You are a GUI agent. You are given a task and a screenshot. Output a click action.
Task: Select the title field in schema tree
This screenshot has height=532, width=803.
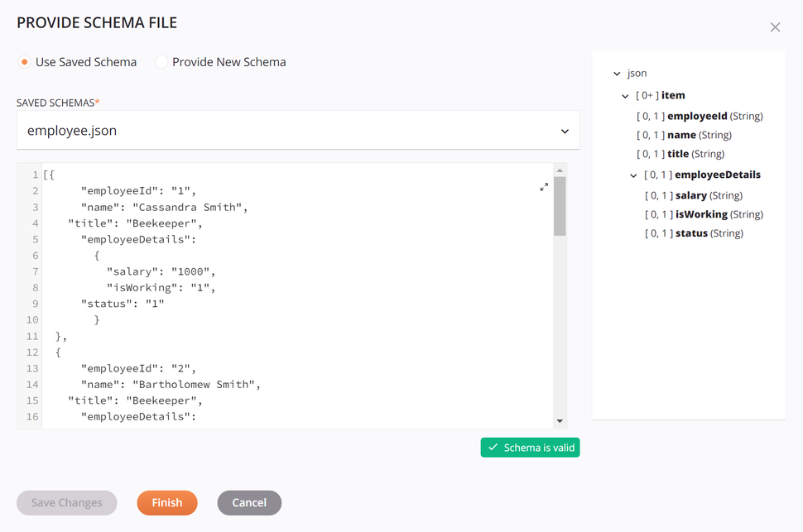click(680, 154)
